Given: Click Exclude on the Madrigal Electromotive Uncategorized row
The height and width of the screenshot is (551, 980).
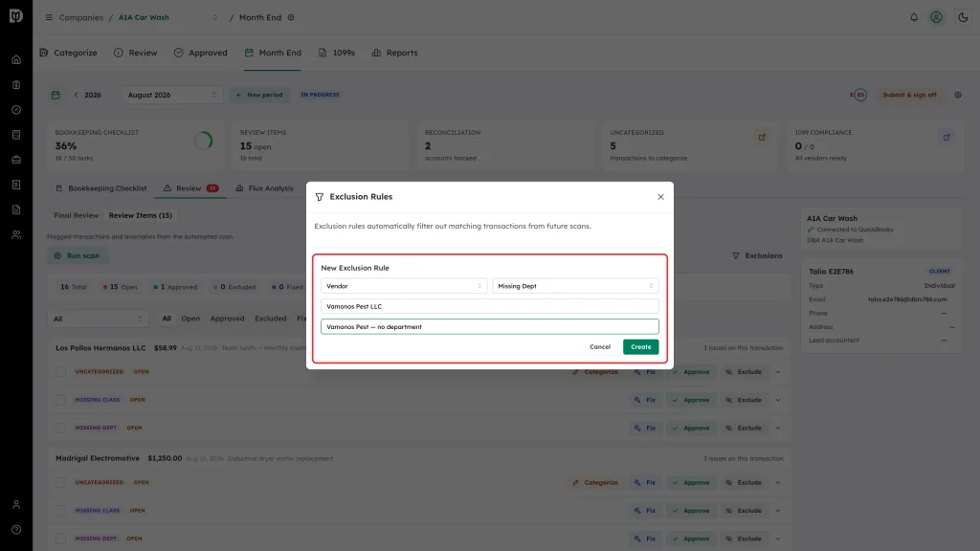Looking at the screenshot, I should [x=744, y=482].
